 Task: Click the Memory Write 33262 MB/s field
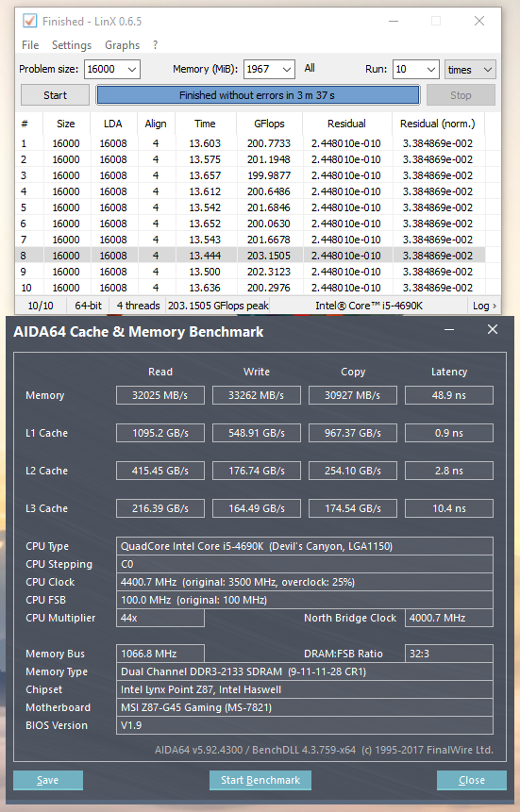pyautogui.click(x=257, y=395)
